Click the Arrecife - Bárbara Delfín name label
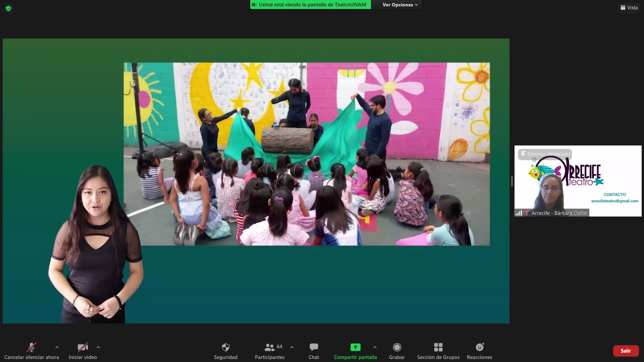Viewport: 644px width, 362px height. 559,213
